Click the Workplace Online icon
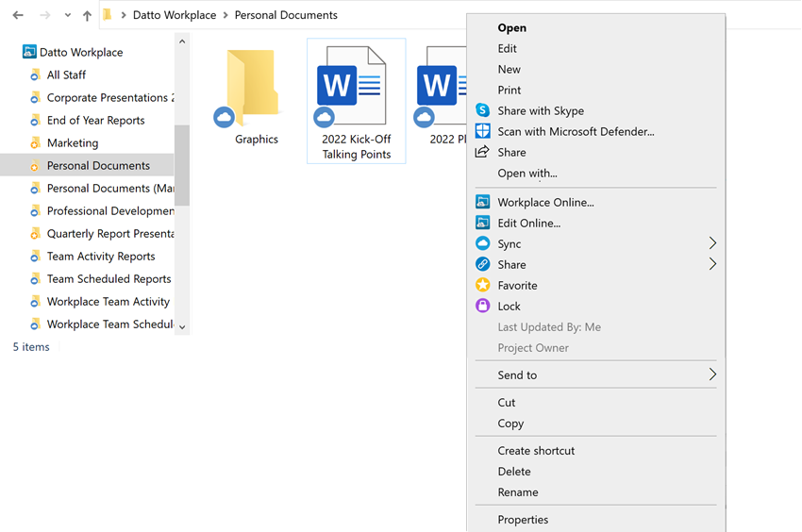 pos(483,202)
